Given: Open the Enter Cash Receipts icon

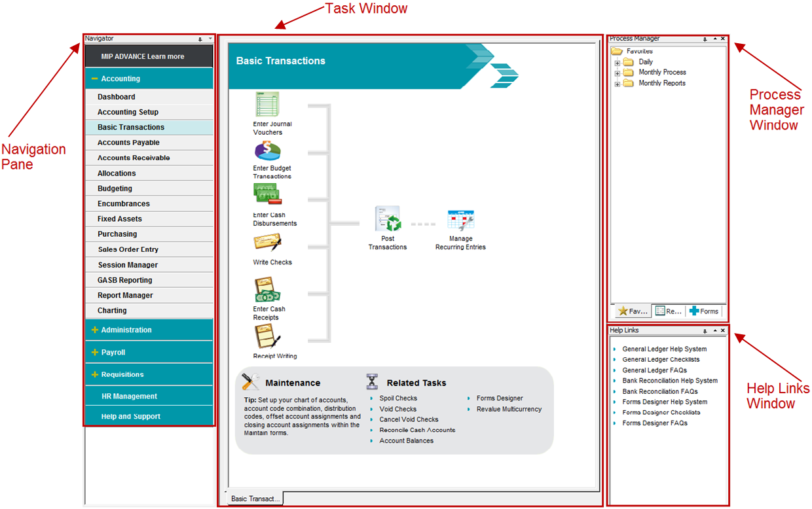Looking at the screenshot, I should tap(267, 290).
